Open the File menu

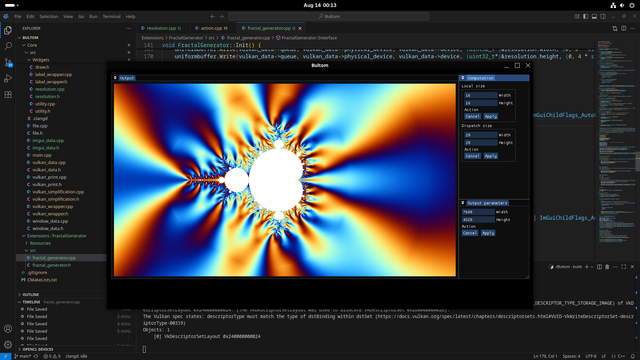(18, 16)
